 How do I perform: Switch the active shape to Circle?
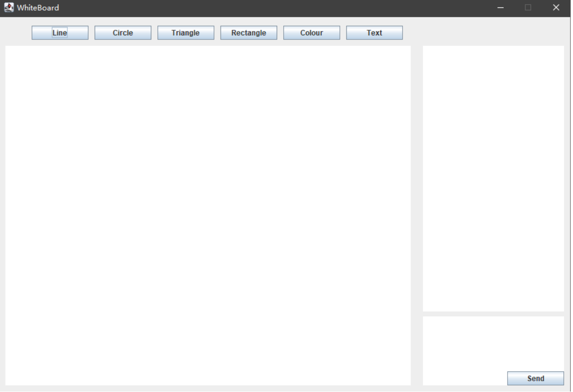point(123,33)
